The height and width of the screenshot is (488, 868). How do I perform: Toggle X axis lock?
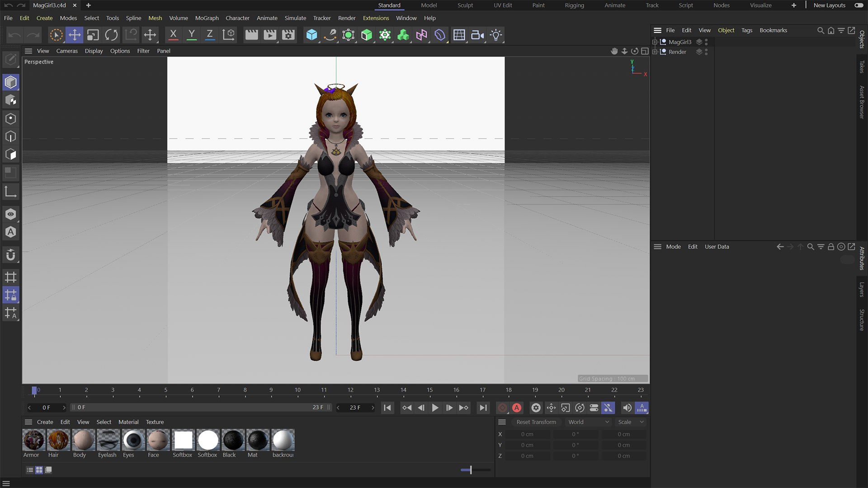click(173, 35)
